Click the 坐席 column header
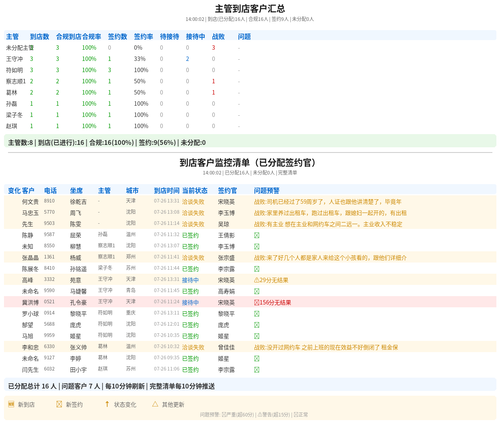Viewport: 500px width, 437px height. [76, 191]
